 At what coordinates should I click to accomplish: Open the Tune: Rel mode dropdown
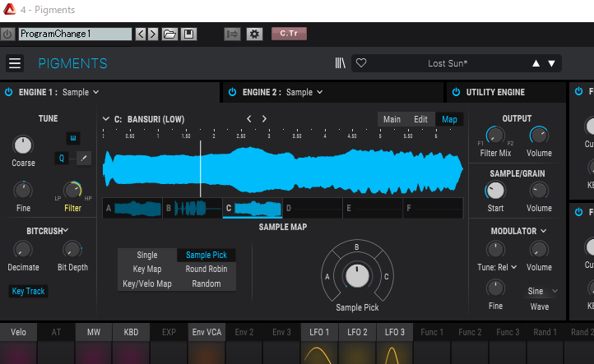pyautogui.click(x=497, y=267)
